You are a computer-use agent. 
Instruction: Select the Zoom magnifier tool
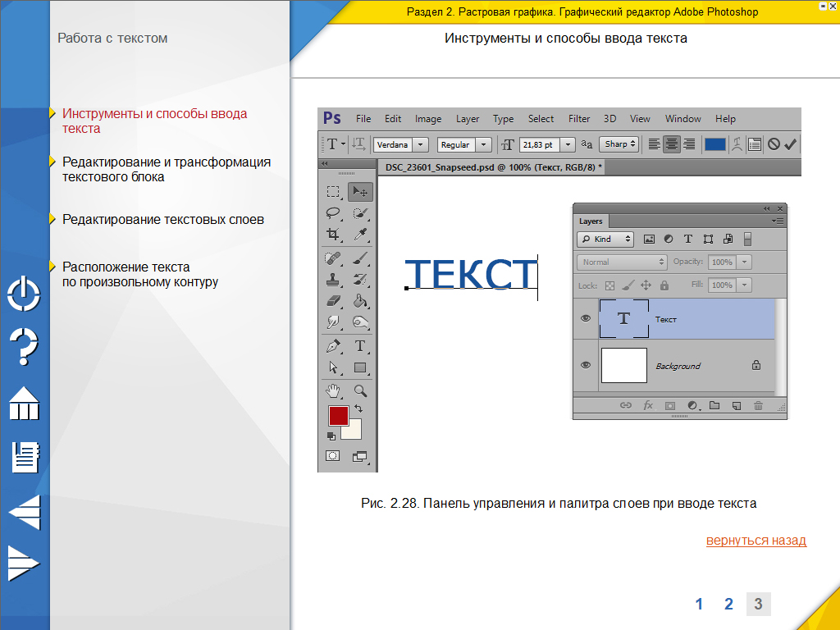359,390
